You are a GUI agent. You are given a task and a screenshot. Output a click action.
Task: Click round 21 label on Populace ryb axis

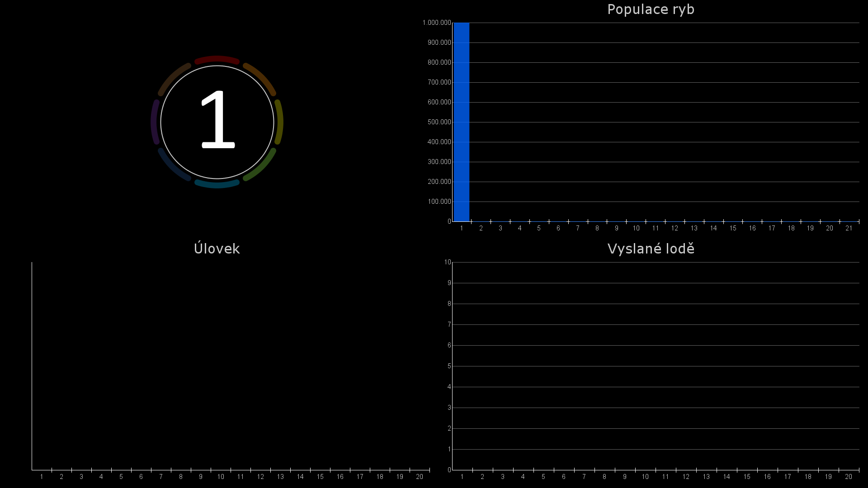849,229
